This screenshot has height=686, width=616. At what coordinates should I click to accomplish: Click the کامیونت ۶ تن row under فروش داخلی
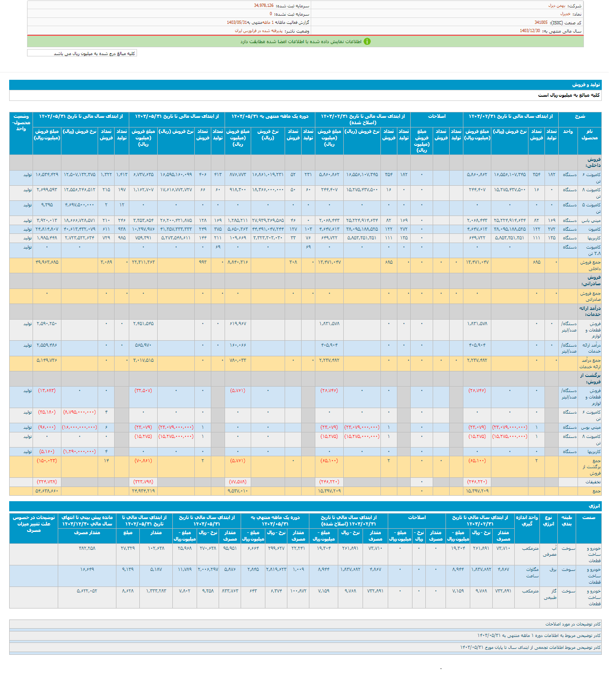tap(591, 177)
